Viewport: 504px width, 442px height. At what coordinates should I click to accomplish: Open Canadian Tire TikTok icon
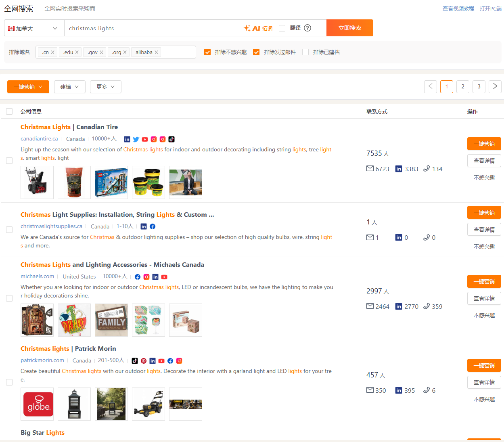(171, 139)
